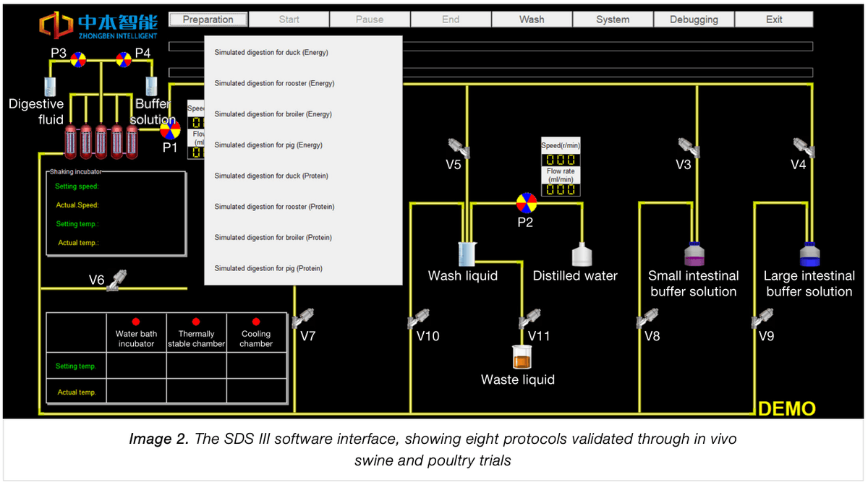Viewport: 868px width, 485px height.
Task: Select Simulated digestion for duck (Energy)
Action: [272, 52]
